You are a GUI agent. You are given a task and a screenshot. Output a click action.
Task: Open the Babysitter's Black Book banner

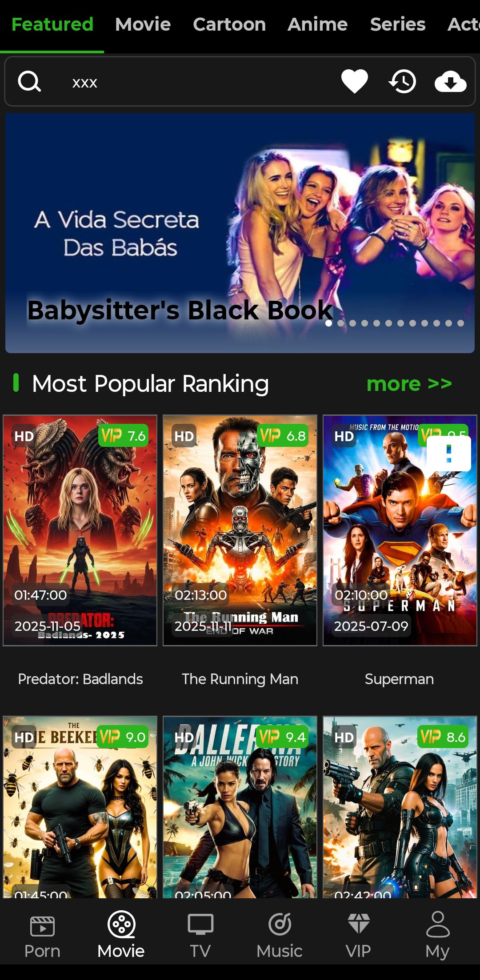tap(240, 233)
